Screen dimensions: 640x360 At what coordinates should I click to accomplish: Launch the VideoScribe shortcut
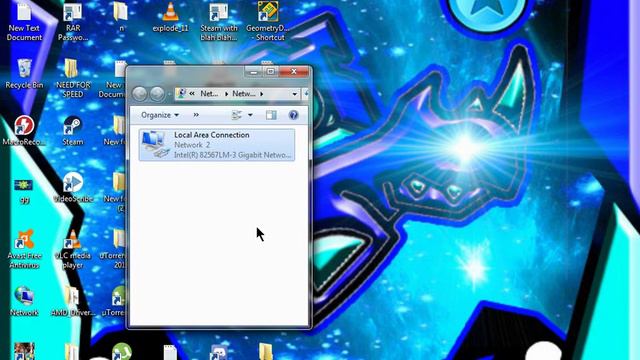73,187
